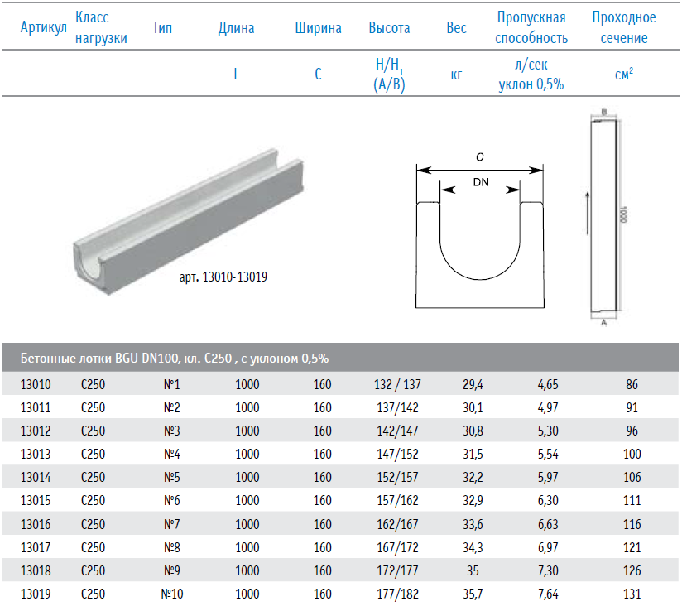Click the 3D concrete channel product image
Viewport: 682px width, 616px height.
(189, 222)
